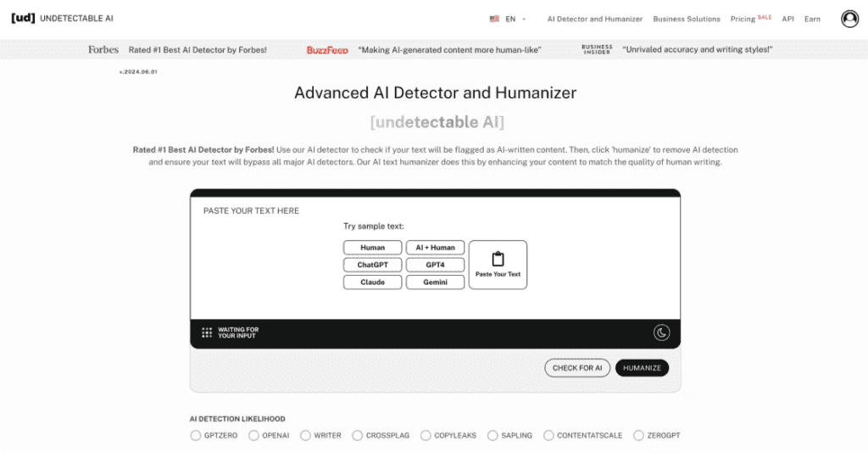Viewport: 868px width, 453px height.
Task: Click the v.2024.06.01 version label
Action: (138, 72)
